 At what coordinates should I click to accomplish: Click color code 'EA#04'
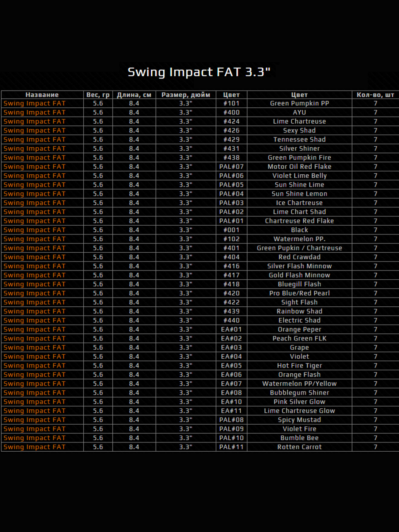coord(231,356)
